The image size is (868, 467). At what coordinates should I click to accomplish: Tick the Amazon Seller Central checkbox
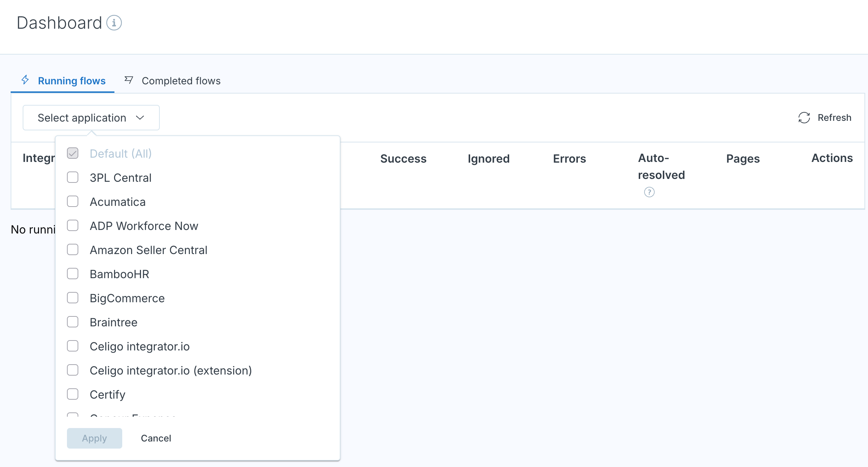click(x=73, y=250)
